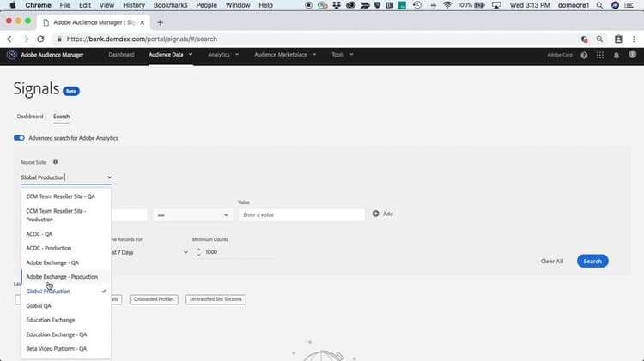Screen dimensions: 644x361
Task: Expand the Audience Data menu
Action: tap(171, 55)
